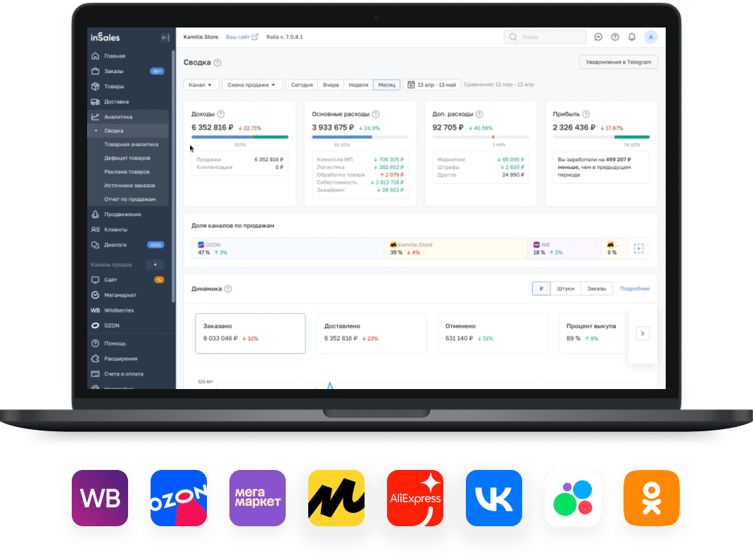The height and width of the screenshot is (560, 753).
Task: Click the help question mark icon in header
Action: click(x=615, y=37)
